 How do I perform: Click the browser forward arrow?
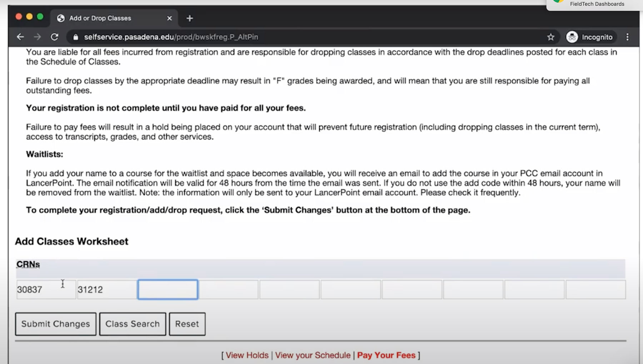click(37, 37)
